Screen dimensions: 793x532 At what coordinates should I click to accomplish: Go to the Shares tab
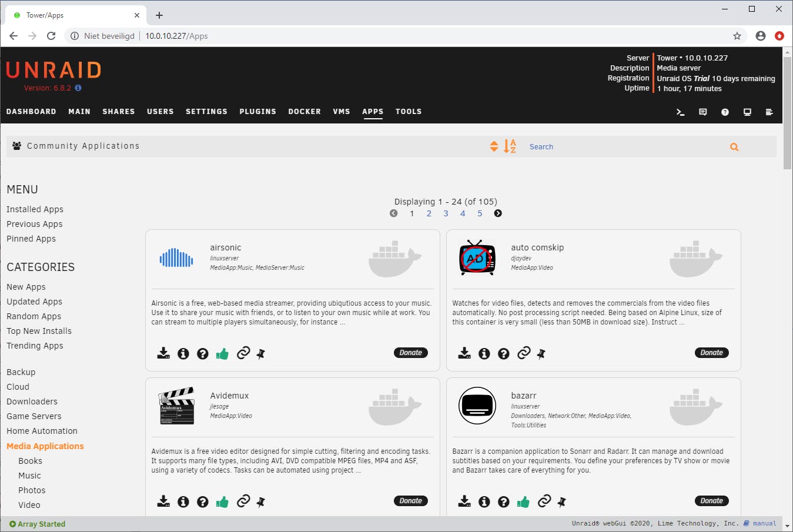coord(119,112)
